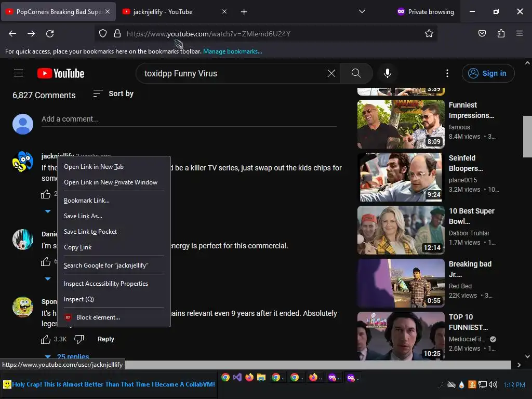This screenshot has height=399, width=532.
Task: Open the taskbar clock showing 1:12 PM
Action: click(514, 385)
